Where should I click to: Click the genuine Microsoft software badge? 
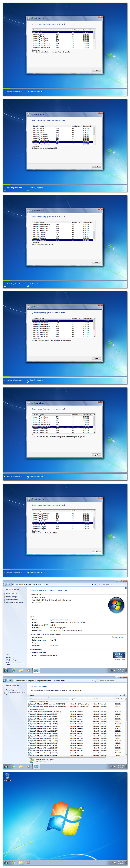click(119, 655)
